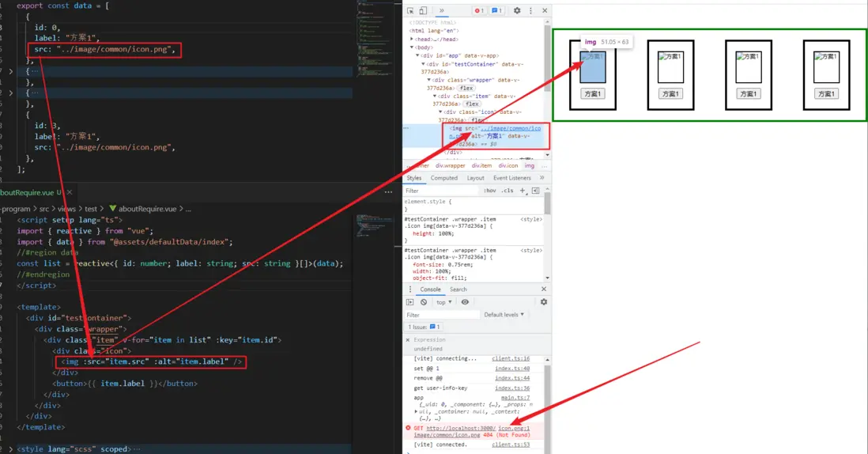Viewport: 868px width, 454px height.
Task: Open the DevTools three-dot customize menu
Action: 530,10
